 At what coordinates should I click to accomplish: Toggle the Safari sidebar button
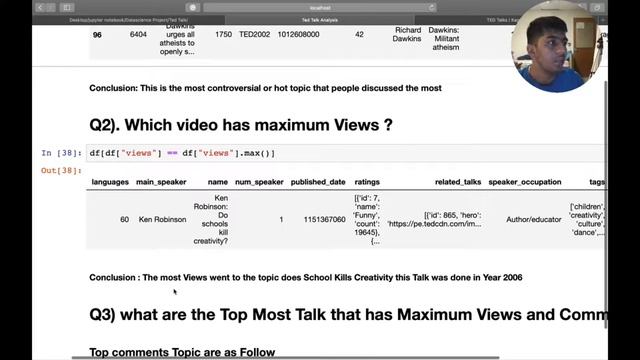click(x=67, y=7)
